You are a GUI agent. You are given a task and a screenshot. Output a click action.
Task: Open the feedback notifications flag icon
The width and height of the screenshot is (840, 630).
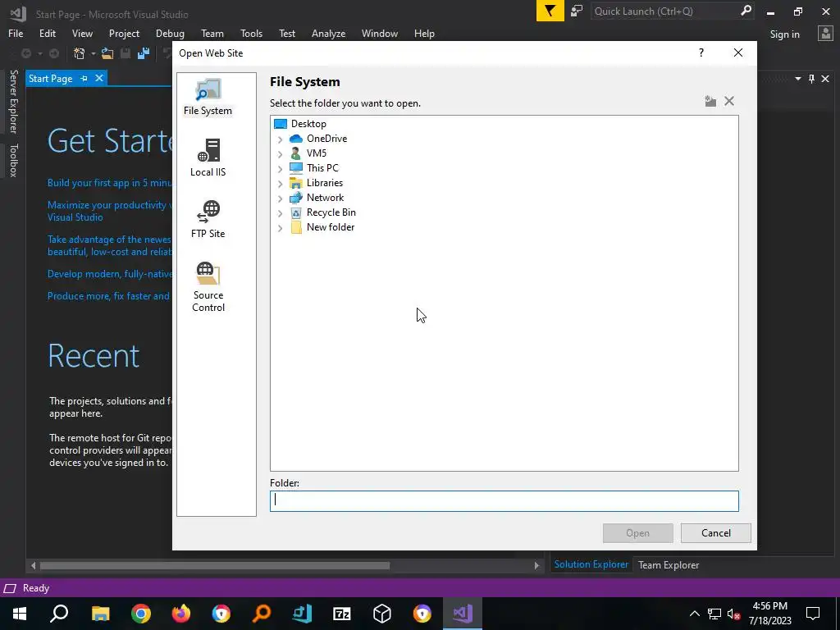550,11
